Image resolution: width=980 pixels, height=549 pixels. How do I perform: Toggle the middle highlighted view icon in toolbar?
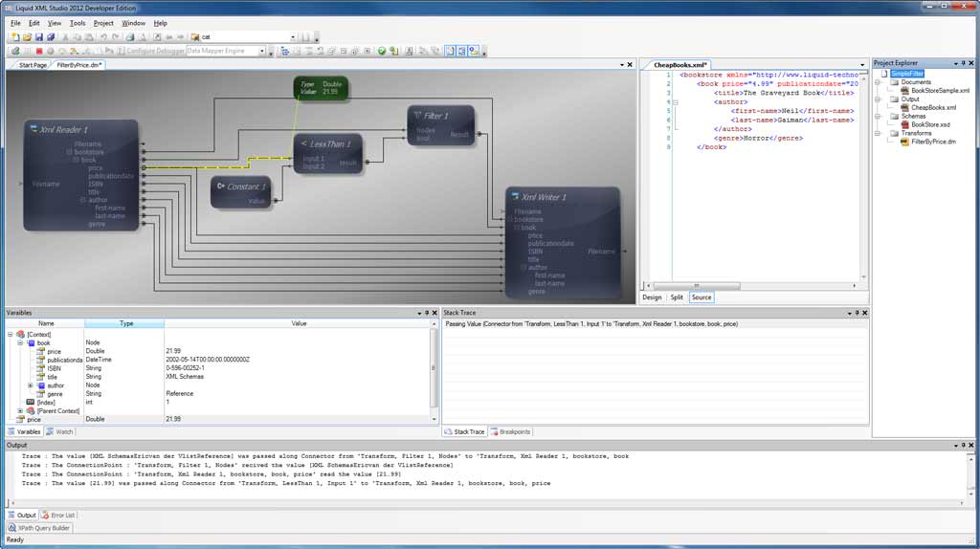(461, 51)
